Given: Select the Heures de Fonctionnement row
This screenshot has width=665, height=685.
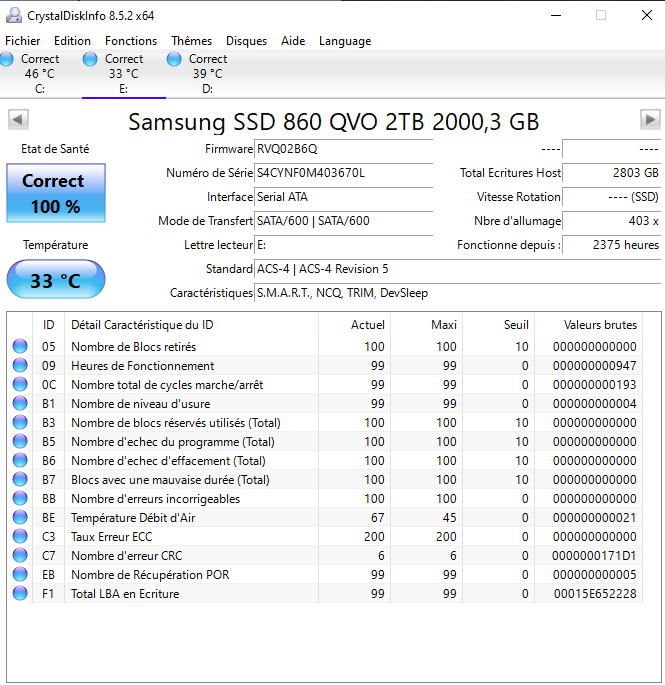Looking at the screenshot, I should point(324,365).
